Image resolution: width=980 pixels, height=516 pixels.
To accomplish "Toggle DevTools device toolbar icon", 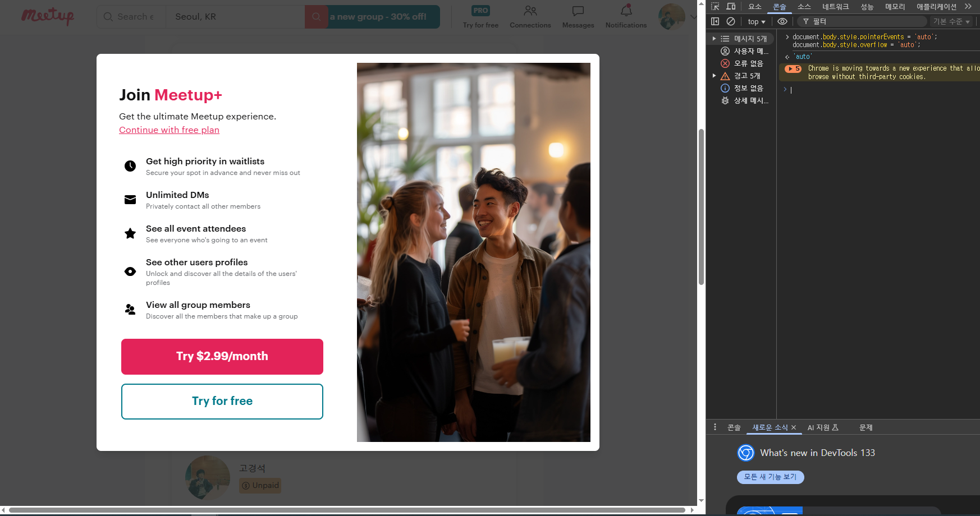I will [x=731, y=7].
